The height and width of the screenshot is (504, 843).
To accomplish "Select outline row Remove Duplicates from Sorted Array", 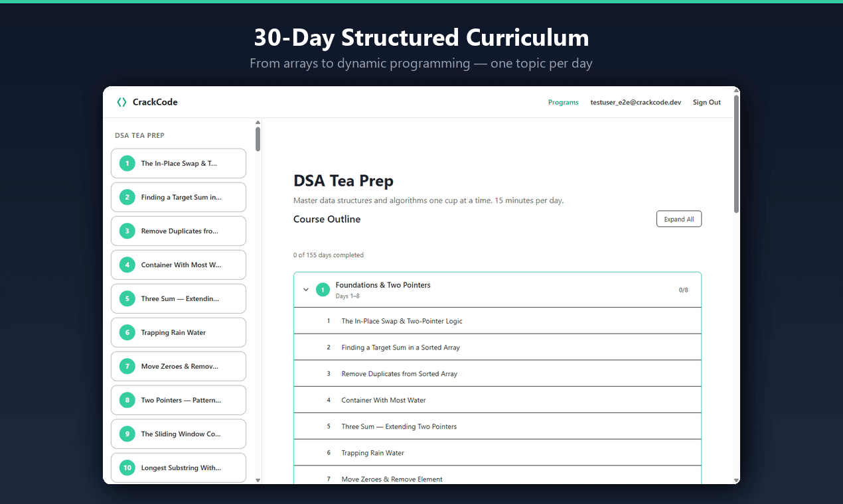I will point(497,374).
